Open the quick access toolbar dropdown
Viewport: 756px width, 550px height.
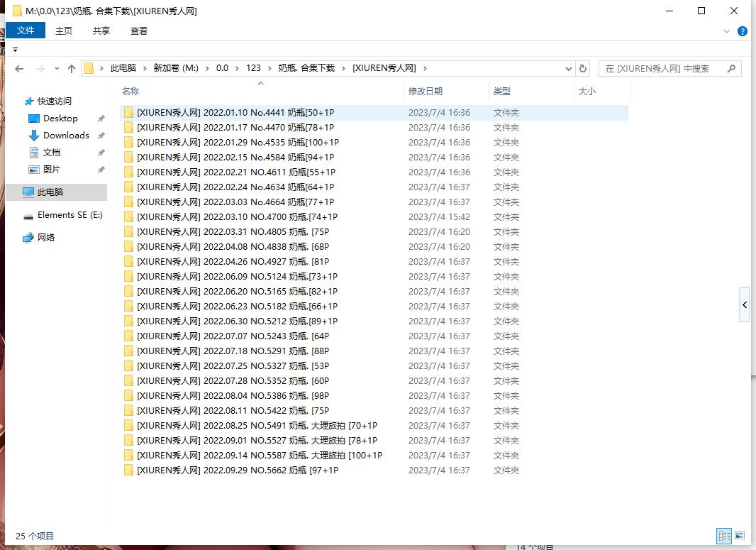pos(15,50)
